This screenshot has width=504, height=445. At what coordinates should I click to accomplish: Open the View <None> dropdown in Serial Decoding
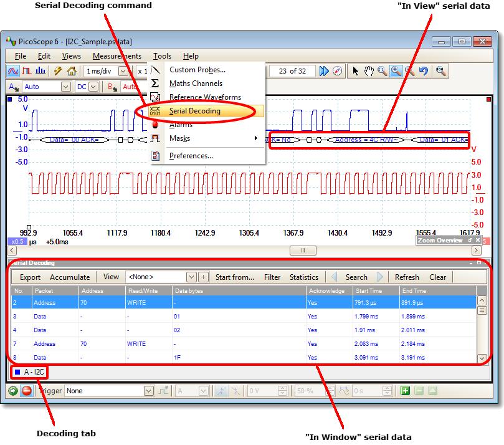[x=191, y=277]
